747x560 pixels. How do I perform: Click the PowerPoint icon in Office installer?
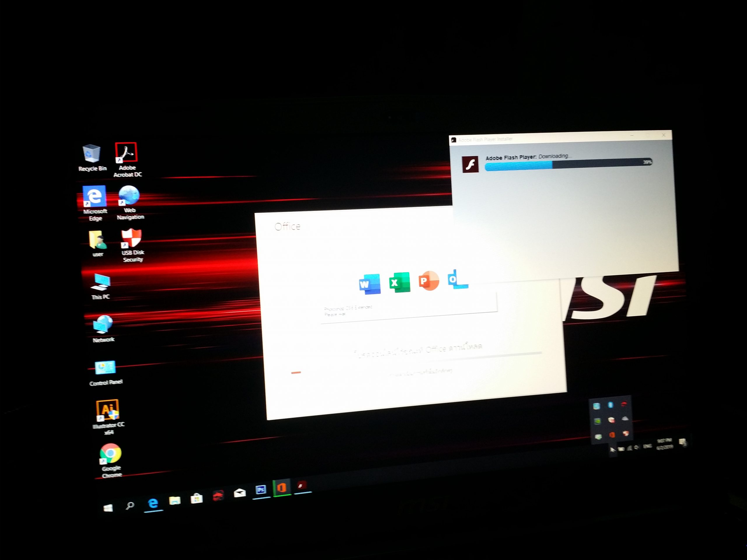click(x=429, y=281)
